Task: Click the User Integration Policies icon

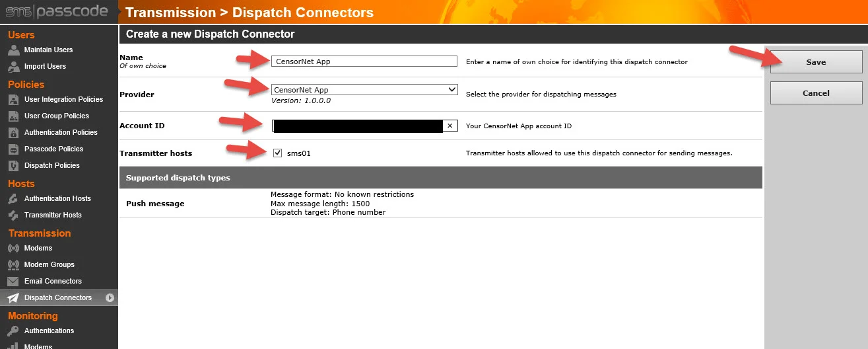Action: pos(13,100)
